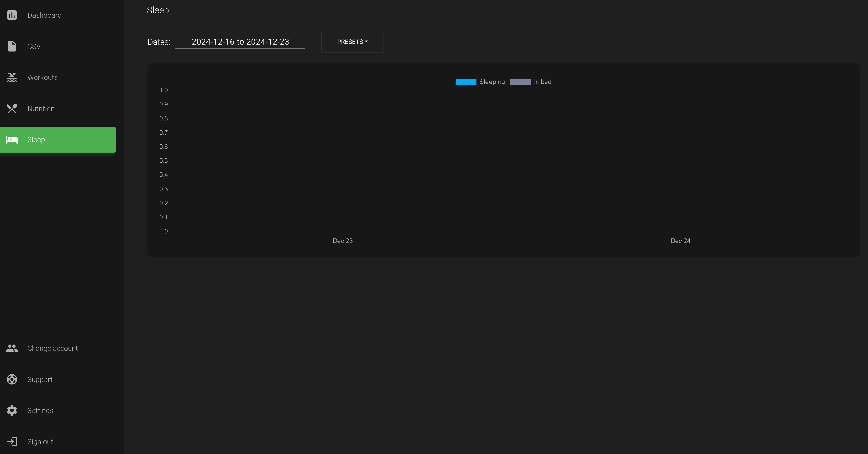Click the In bed legend label
Viewport: 868px width, 454px height.
542,82
